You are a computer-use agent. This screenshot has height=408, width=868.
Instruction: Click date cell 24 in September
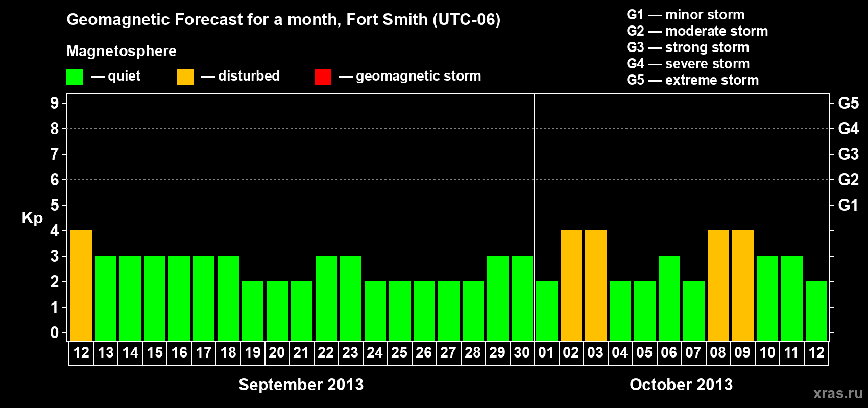(x=375, y=353)
